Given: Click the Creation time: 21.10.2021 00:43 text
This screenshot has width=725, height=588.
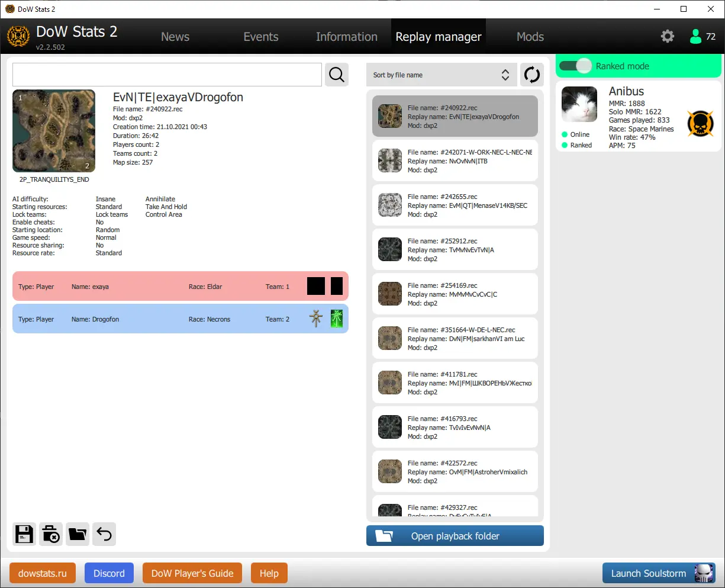Looking at the screenshot, I should pyautogui.click(x=160, y=127).
